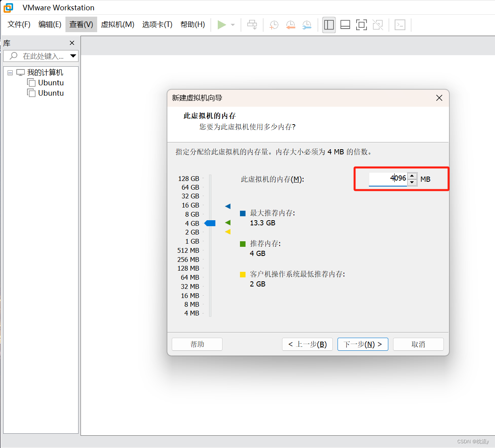Viewport: 495px width, 448px height.
Task: Close the 新建虚拟机向导 dialog
Action: (x=439, y=98)
